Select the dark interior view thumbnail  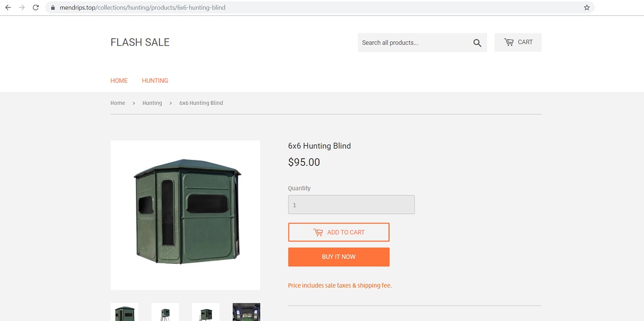pyautogui.click(x=246, y=312)
